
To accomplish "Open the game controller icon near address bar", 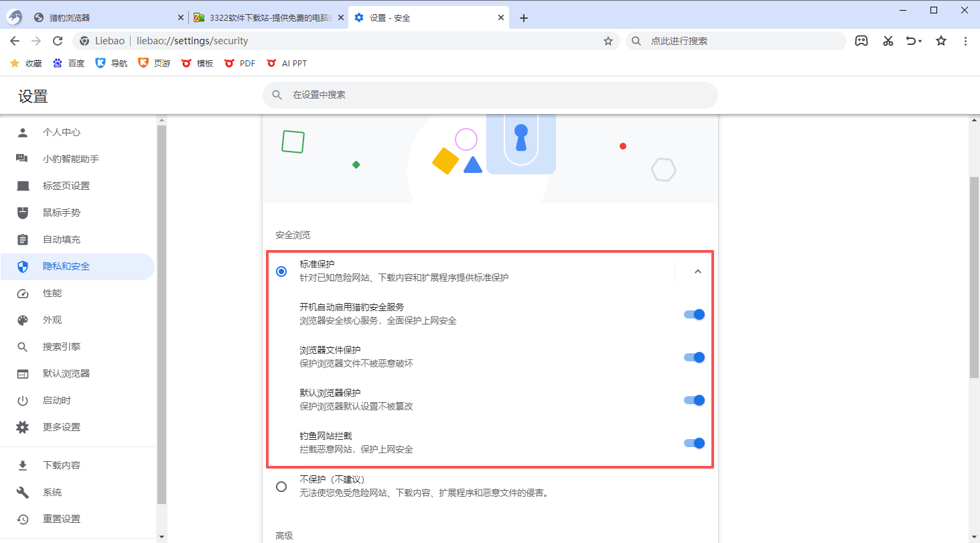I will [861, 41].
